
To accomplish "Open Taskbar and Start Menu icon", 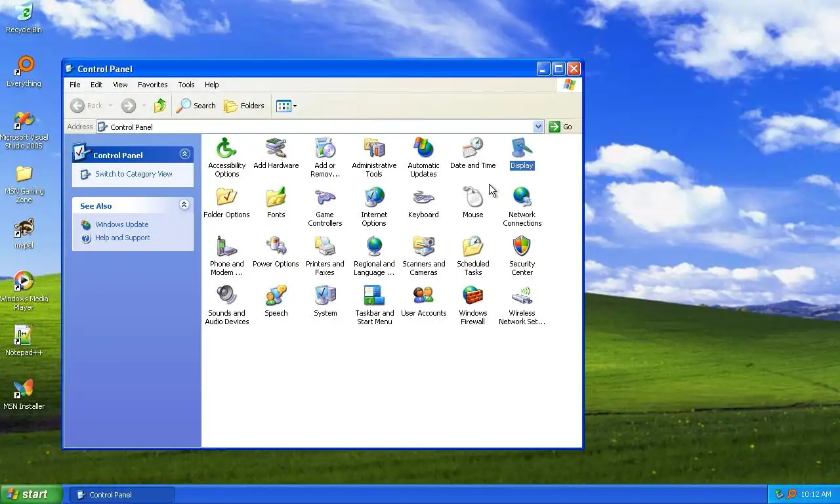I will pos(374,304).
